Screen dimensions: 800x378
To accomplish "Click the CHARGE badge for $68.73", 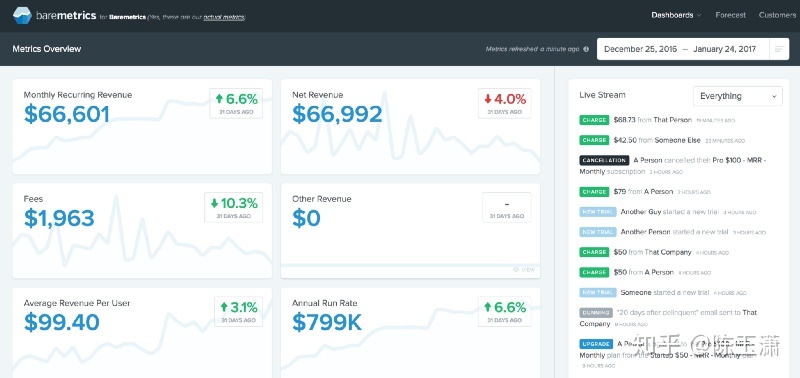I will coord(594,120).
